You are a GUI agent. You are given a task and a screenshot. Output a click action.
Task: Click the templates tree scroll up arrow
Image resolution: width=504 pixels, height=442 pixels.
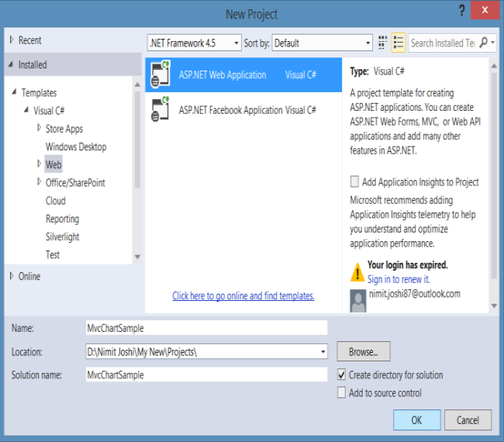point(137,85)
